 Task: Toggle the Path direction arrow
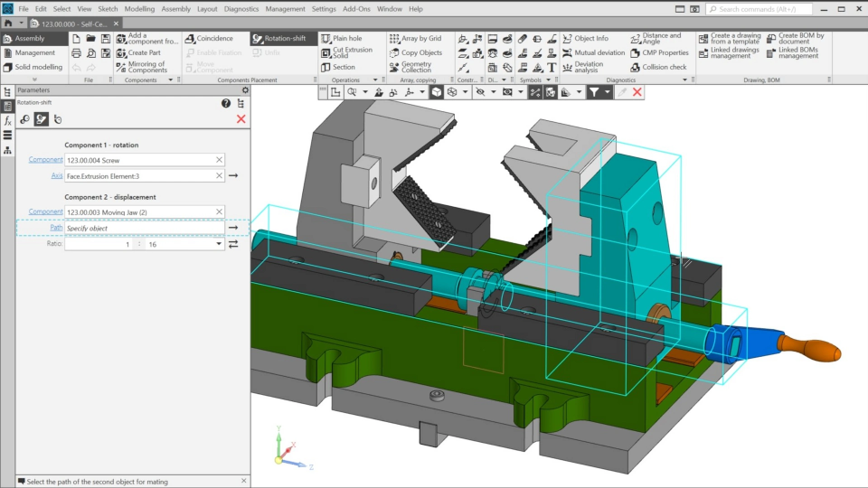233,228
